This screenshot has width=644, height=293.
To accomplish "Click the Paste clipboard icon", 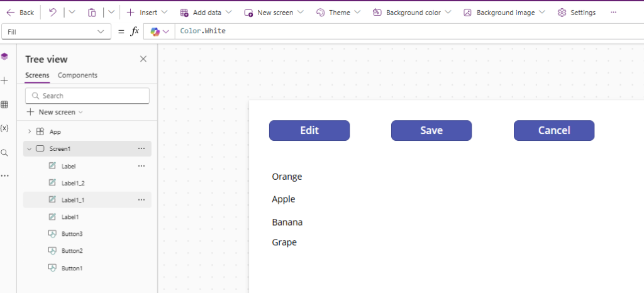I will click(92, 13).
